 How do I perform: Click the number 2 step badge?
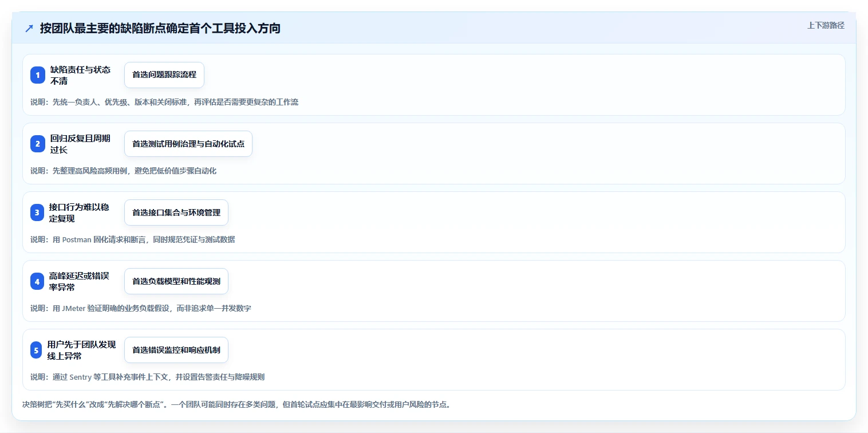coord(38,144)
